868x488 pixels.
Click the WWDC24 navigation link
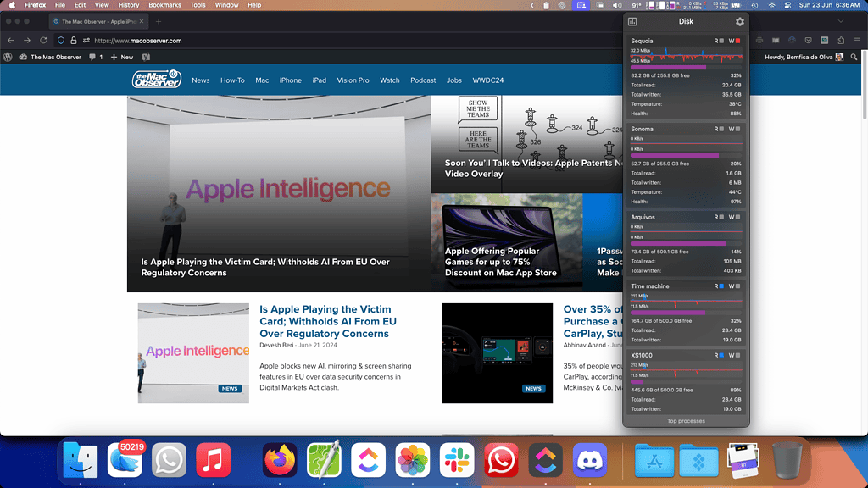pyautogui.click(x=487, y=80)
